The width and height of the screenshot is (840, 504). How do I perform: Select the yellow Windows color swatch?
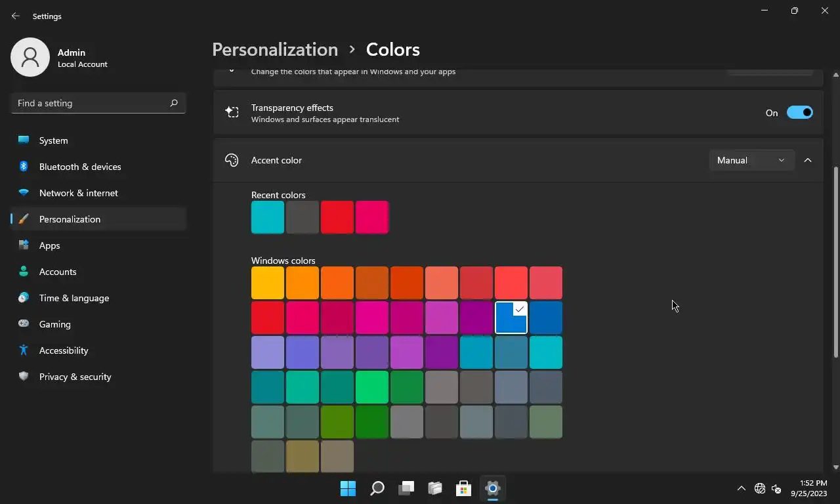(x=268, y=283)
